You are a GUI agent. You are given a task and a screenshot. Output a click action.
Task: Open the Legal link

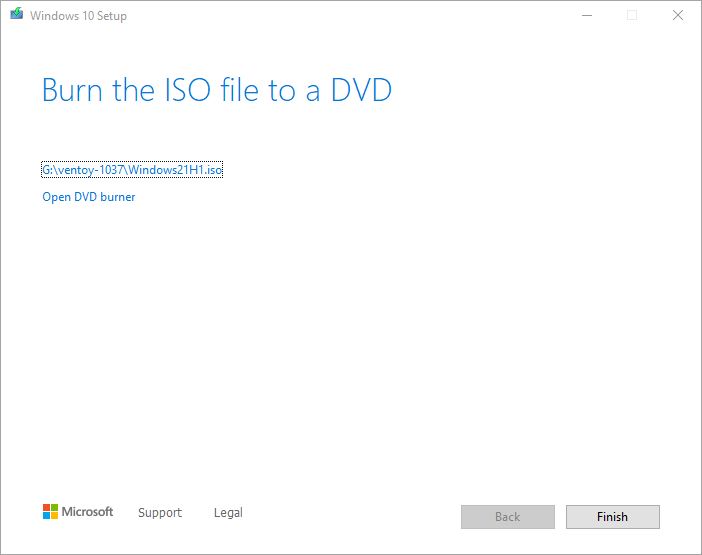tap(228, 512)
